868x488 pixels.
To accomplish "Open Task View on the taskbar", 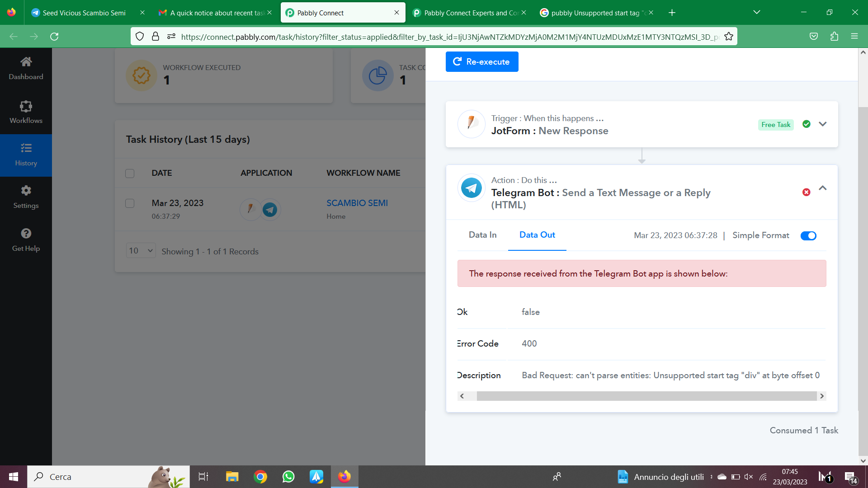I will (203, 477).
